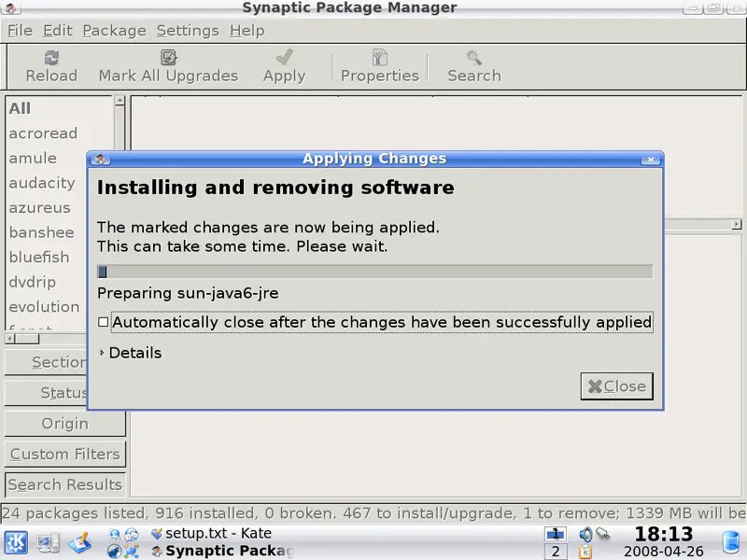Open the Help menu

click(247, 31)
